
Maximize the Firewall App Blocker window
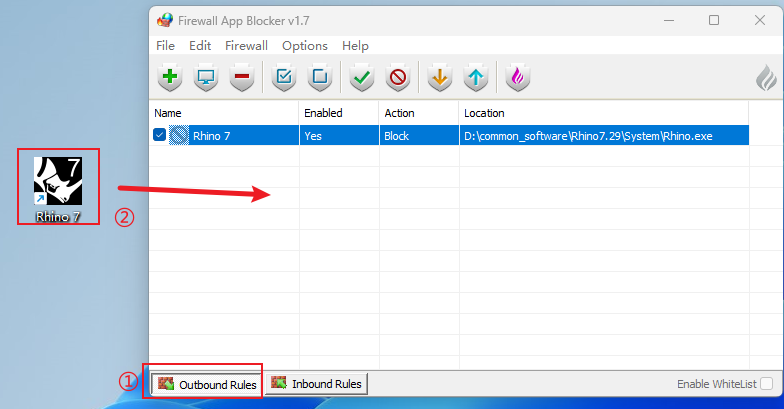[714, 20]
